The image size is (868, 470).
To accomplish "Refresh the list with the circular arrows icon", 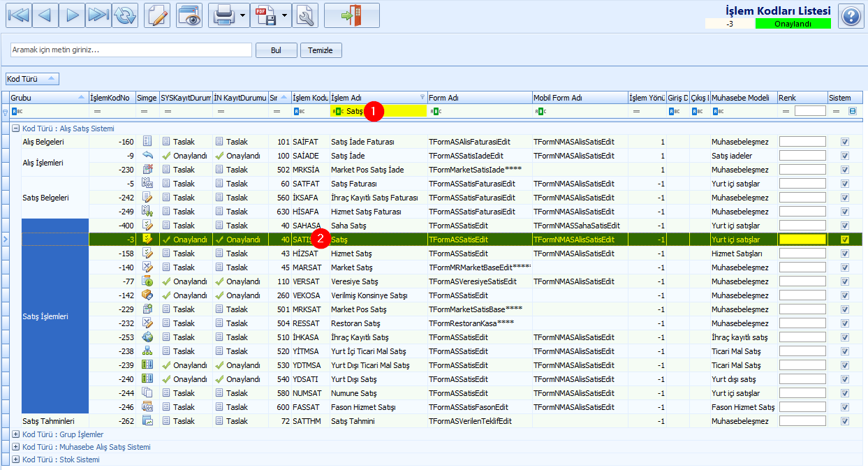I will [x=126, y=15].
